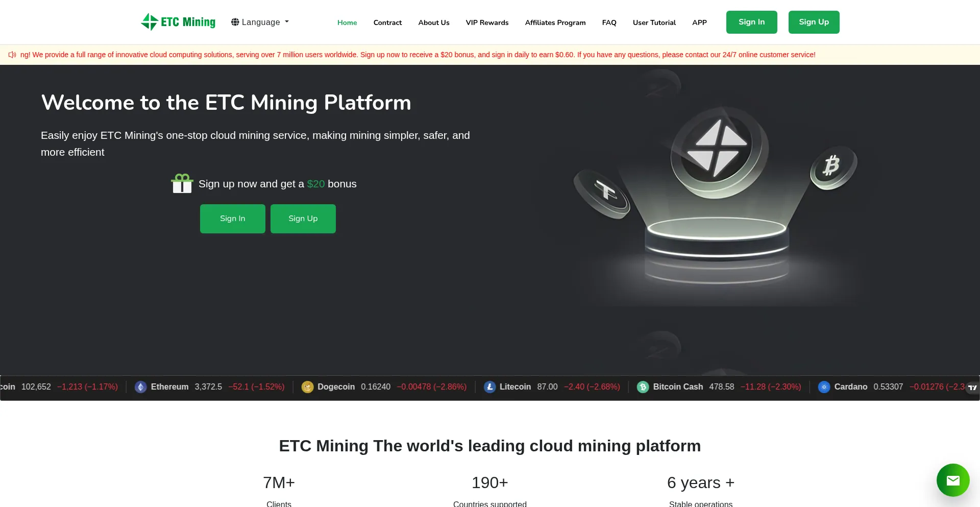Open the green mail chat widget
The image size is (980, 507).
[x=953, y=480]
